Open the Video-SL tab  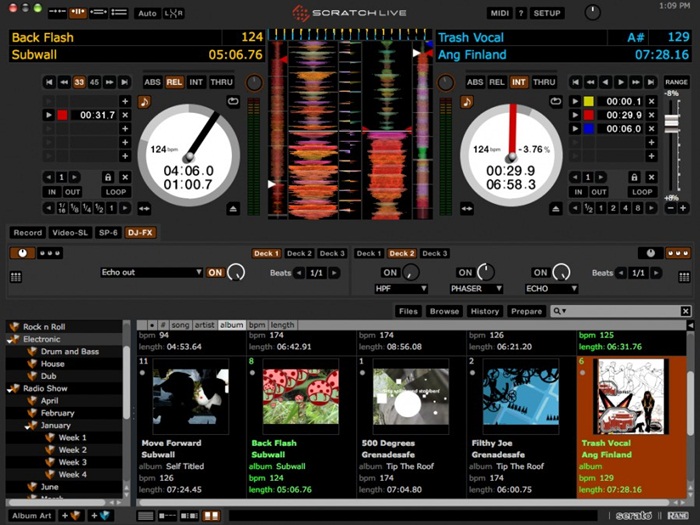[x=71, y=232]
